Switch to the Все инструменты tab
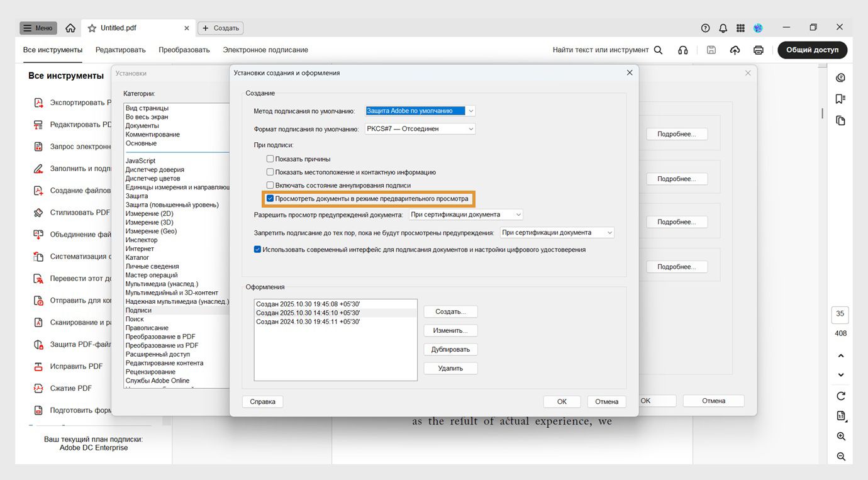Screen dimensions: 868x480 pos(53,50)
